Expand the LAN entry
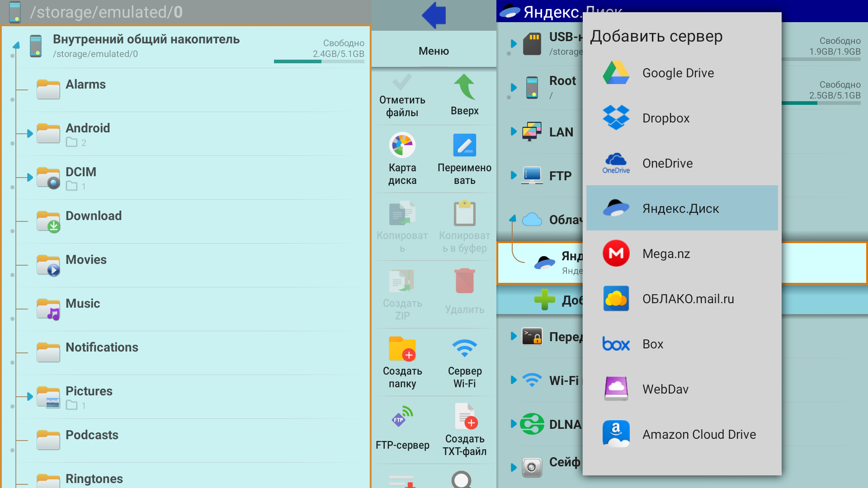Screen dimensions: 868x488 [513, 131]
